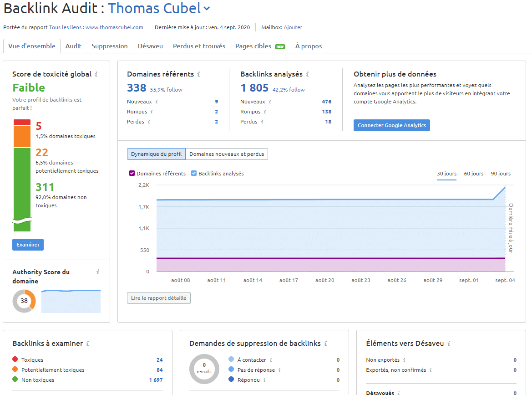Show info for À contacter row
The width and height of the screenshot is (532, 395).
click(270, 360)
